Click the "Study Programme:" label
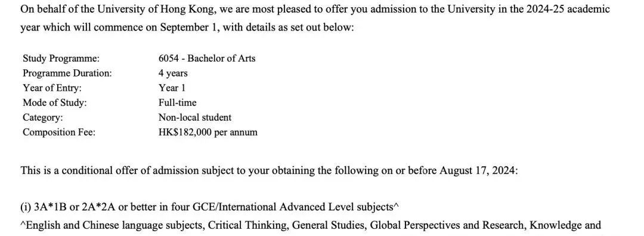644x236 pixels. tap(61, 59)
